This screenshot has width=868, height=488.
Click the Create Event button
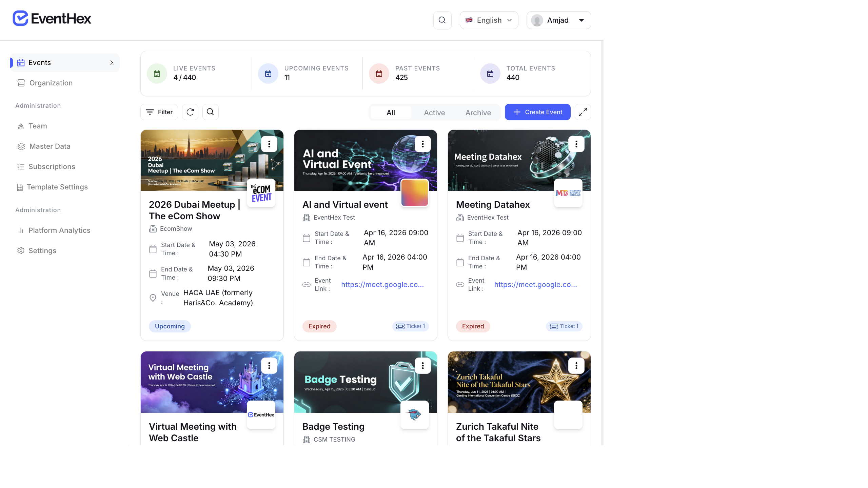click(x=537, y=112)
